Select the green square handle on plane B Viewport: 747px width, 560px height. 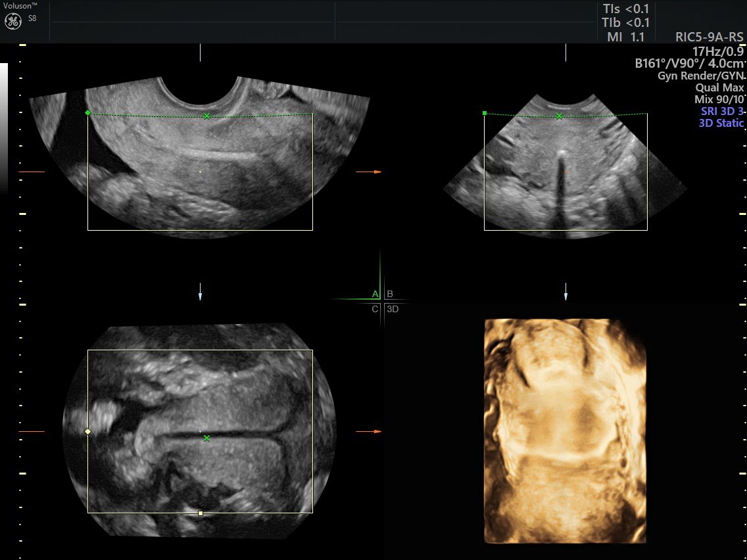485,113
